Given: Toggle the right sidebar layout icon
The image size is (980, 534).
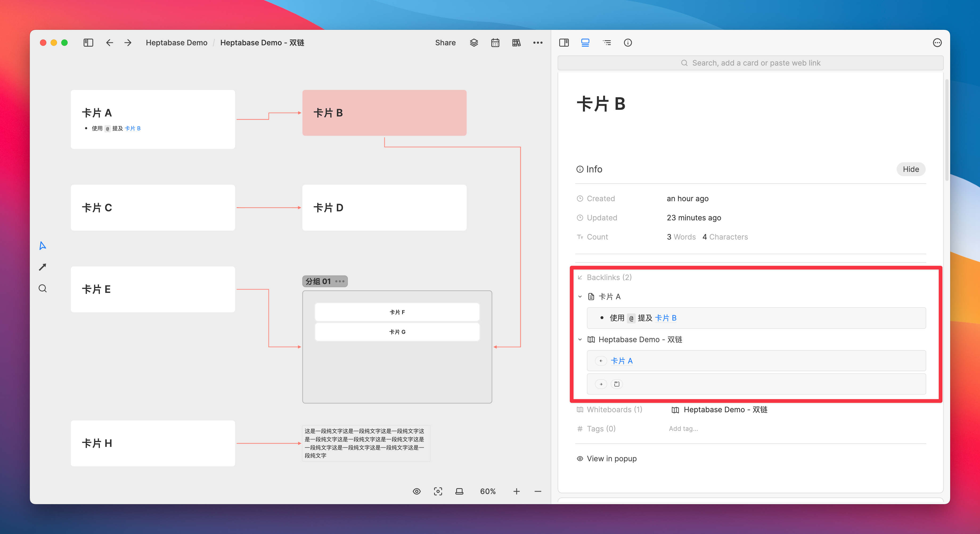Looking at the screenshot, I should (x=564, y=43).
